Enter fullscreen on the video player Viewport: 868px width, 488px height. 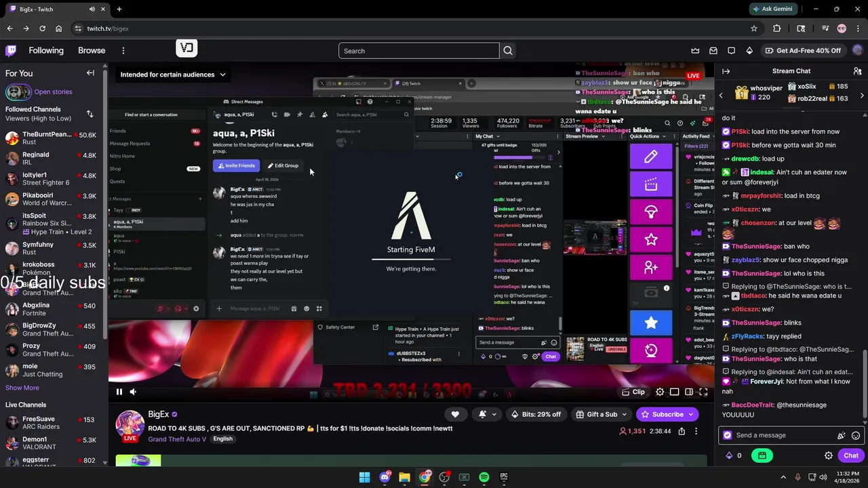pos(703,392)
